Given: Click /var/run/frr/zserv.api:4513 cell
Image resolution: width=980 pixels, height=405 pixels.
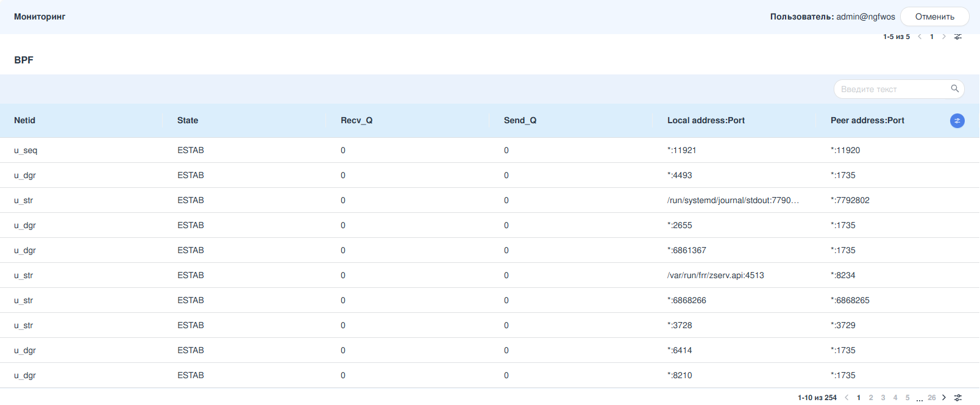Looking at the screenshot, I should click(x=715, y=275).
